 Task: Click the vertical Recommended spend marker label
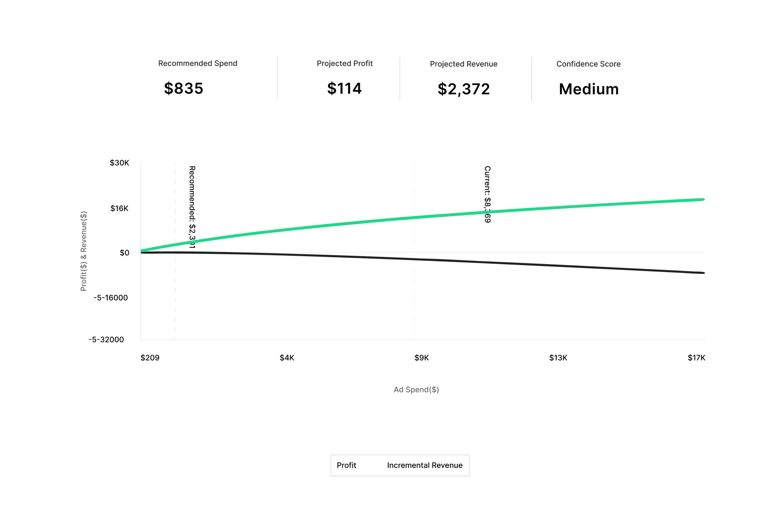[192, 206]
